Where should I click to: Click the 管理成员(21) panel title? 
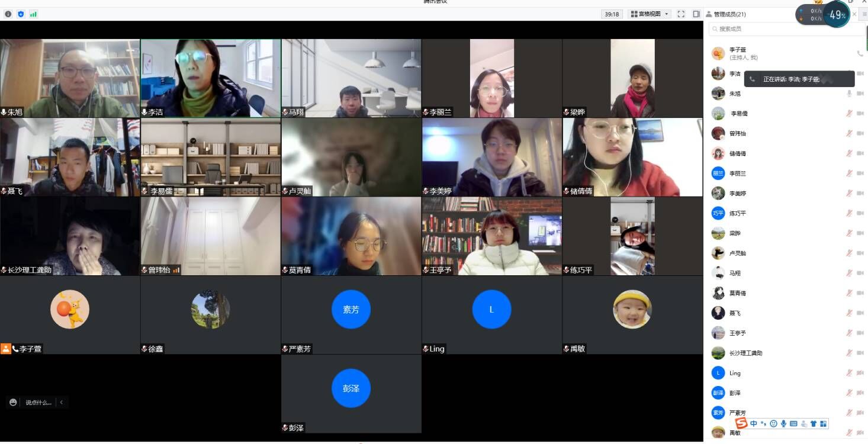coord(729,14)
